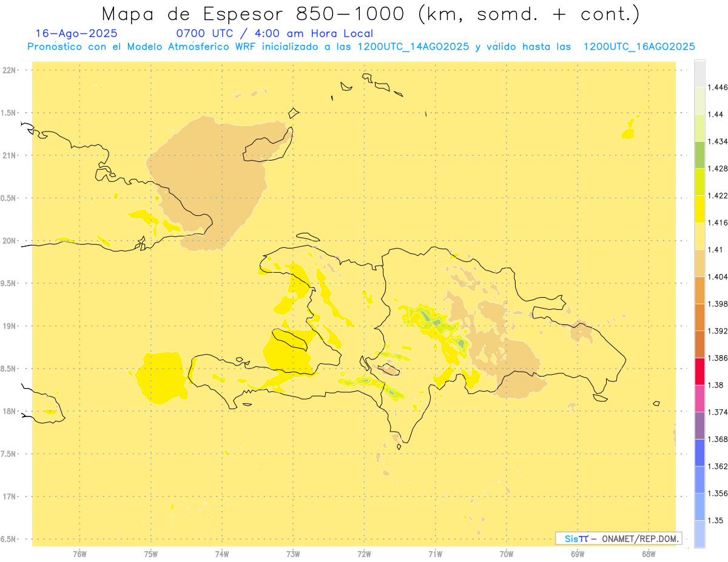Viewport: 728px width, 562px height.
Task: Click the 'SisTT - ONAMET/REP.DOM.' credit label
Action: [x=618, y=538]
